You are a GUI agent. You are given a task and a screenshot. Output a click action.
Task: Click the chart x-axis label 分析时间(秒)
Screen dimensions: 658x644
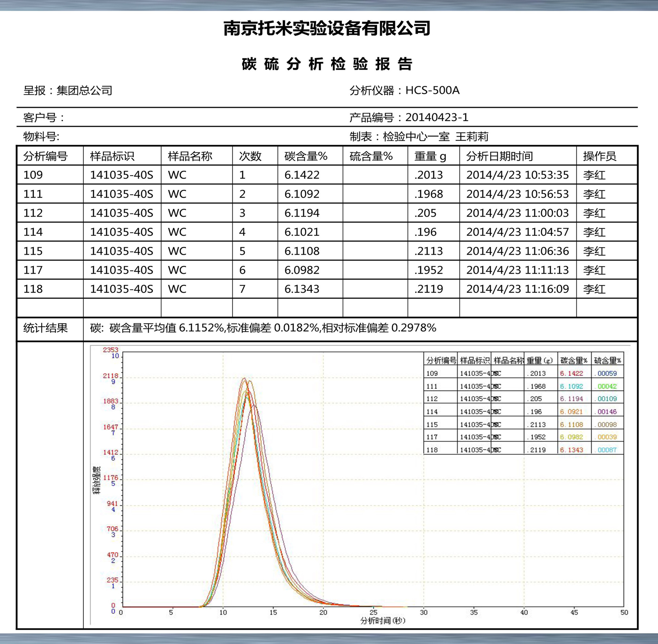click(383, 621)
